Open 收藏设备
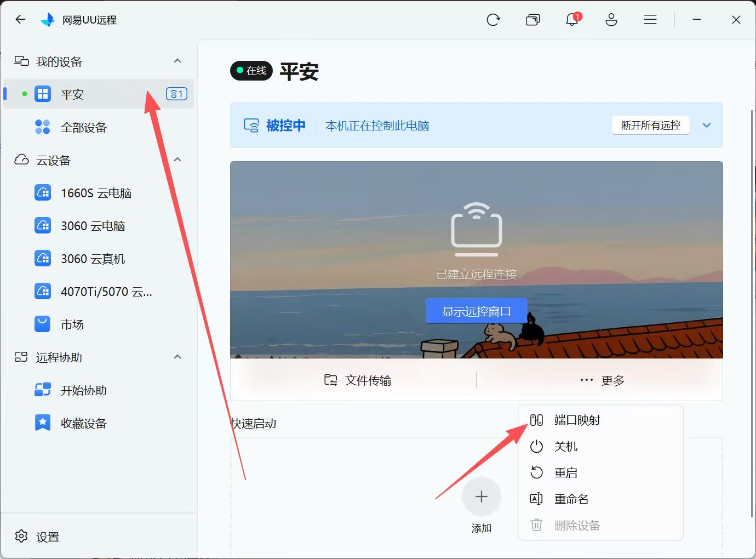The image size is (756, 559). [99, 423]
